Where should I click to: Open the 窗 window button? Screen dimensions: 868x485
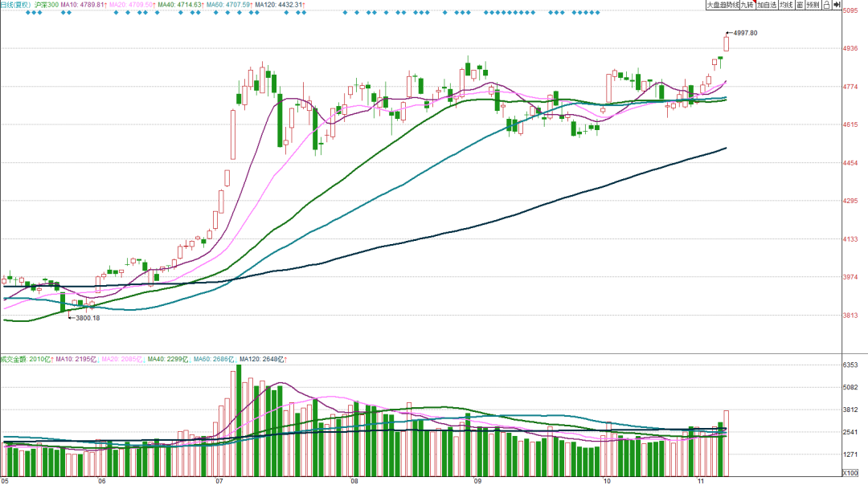point(800,5)
